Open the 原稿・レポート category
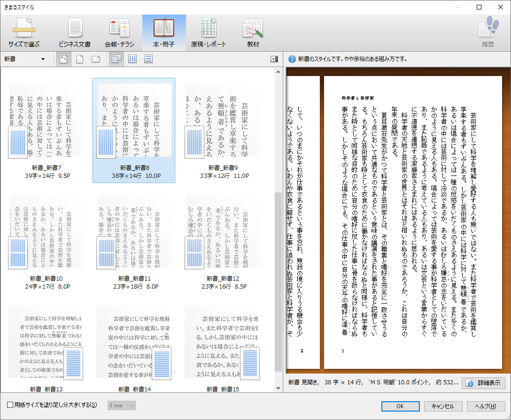The image size is (511, 420). click(208, 32)
